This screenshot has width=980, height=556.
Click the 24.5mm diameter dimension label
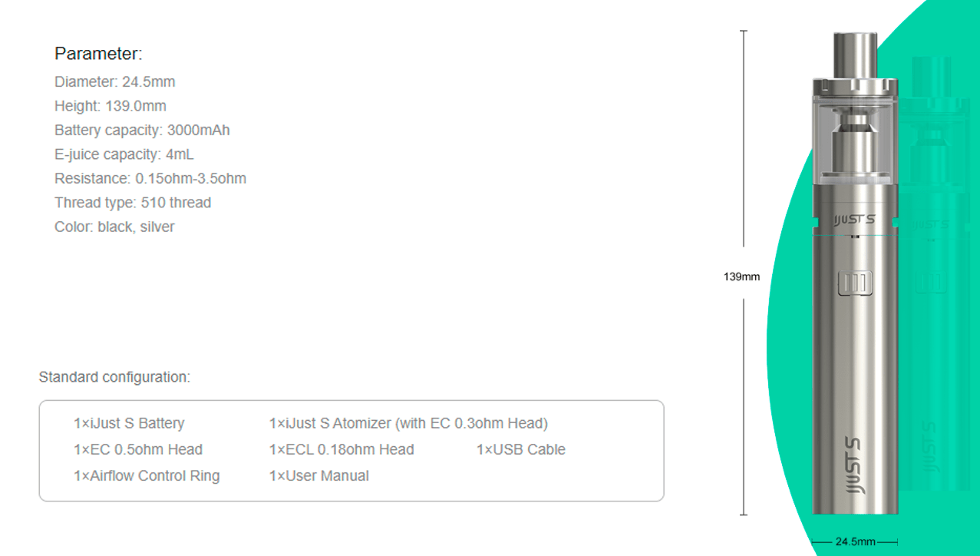tap(855, 541)
